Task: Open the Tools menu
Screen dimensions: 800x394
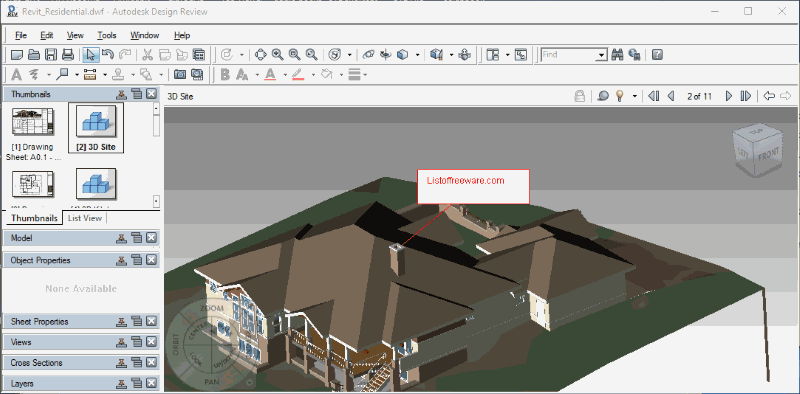Action: pyautogui.click(x=107, y=35)
